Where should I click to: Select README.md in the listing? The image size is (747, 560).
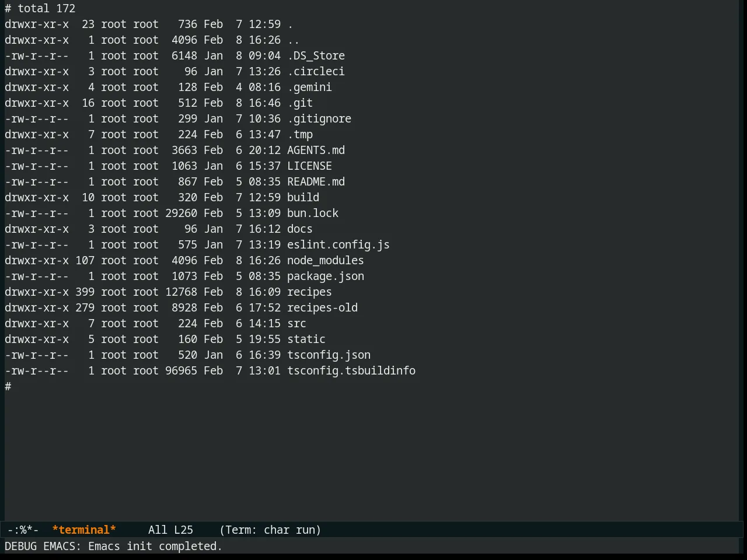pos(316,182)
